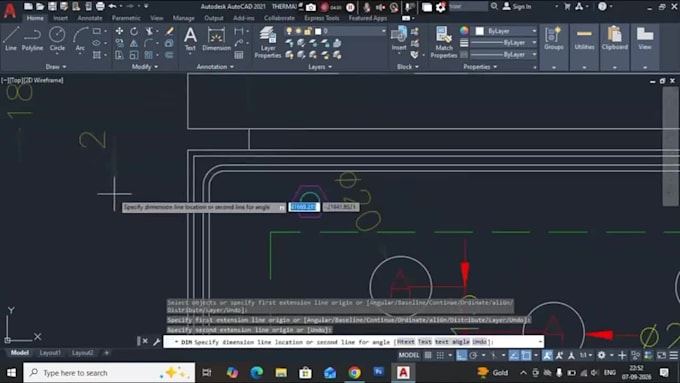The height and width of the screenshot is (383, 680).
Task: Click Sign In
Action: point(517,7)
